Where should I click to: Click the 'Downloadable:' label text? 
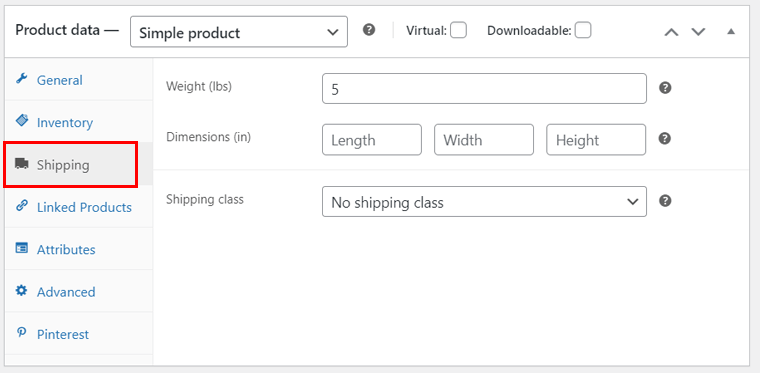tap(529, 31)
